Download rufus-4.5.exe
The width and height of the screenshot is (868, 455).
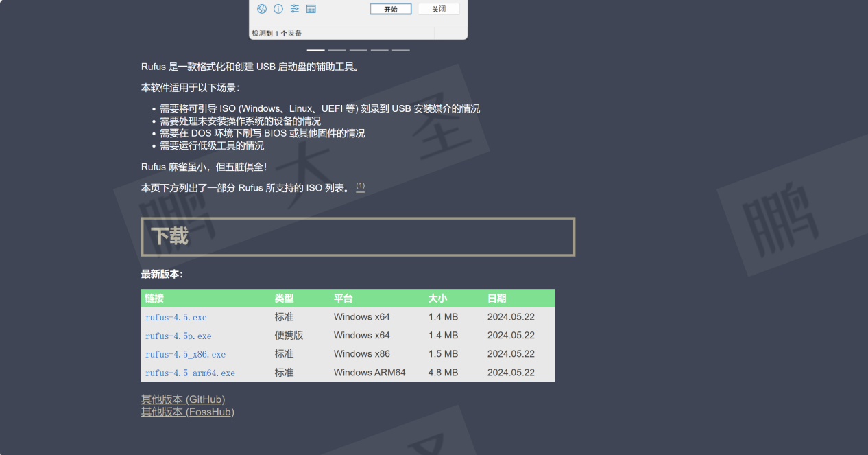click(x=176, y=318)
